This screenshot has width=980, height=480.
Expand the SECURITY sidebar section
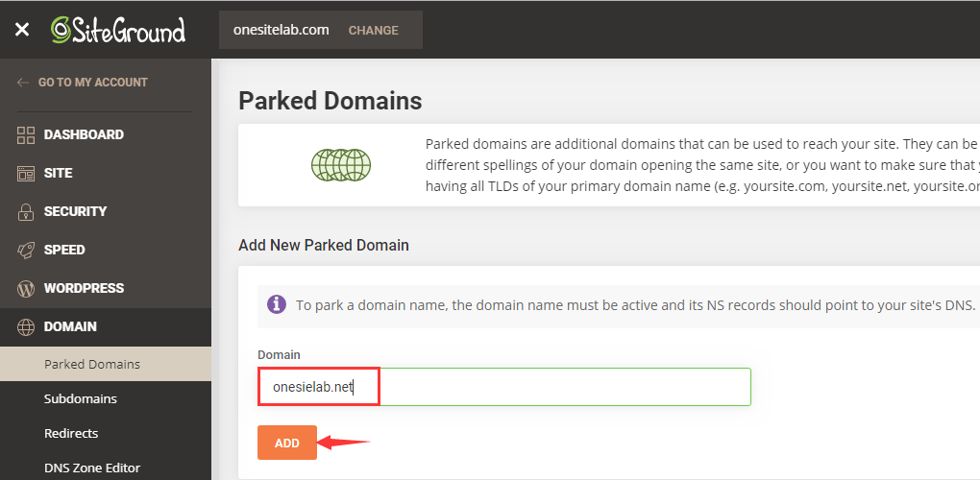75,211
